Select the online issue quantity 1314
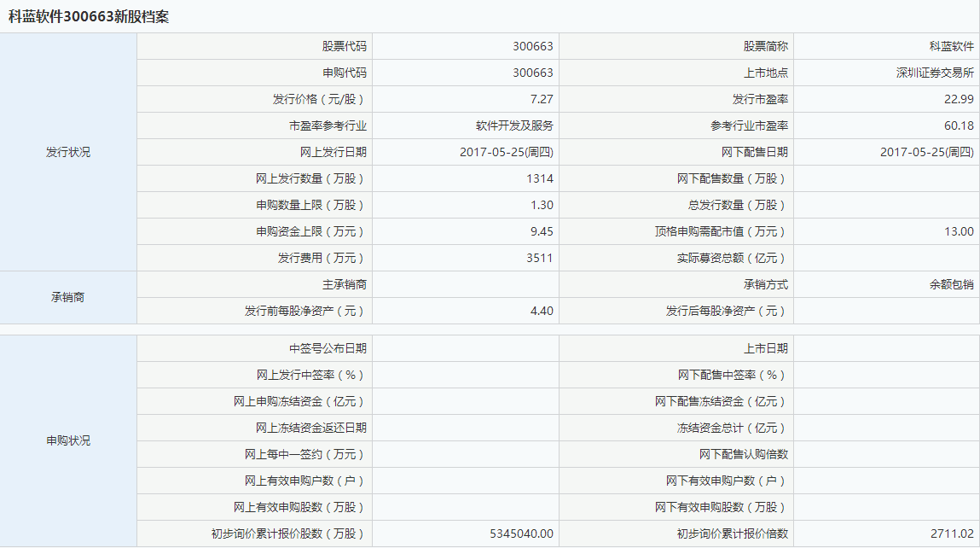 540,178
